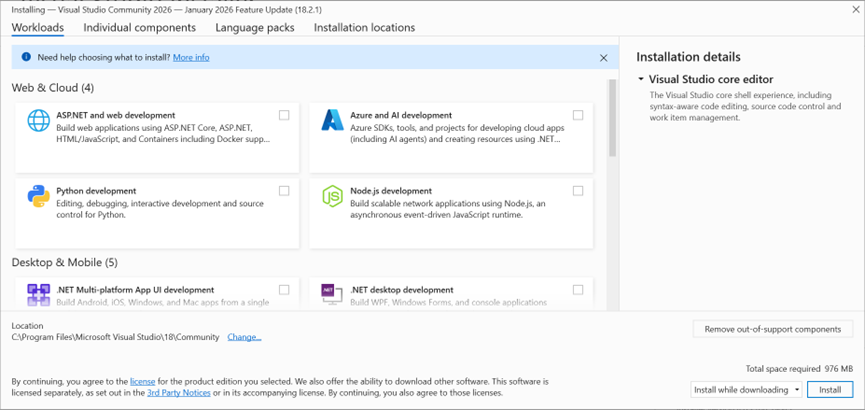The image size is (865, 410).
Task: Click the Desktop & Mobile (5) heading
Action: pyautogui.click(x=65, y=263)
